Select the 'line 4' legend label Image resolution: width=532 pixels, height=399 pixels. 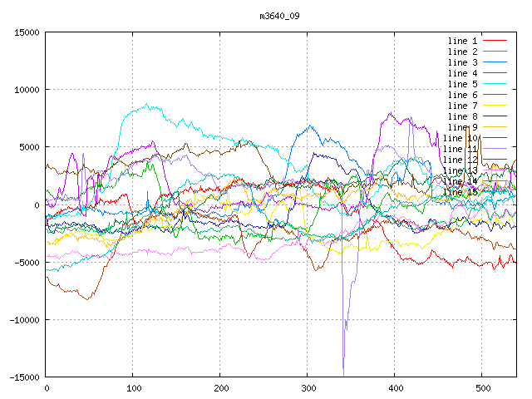pyautogui.click(x=462, y=73)
